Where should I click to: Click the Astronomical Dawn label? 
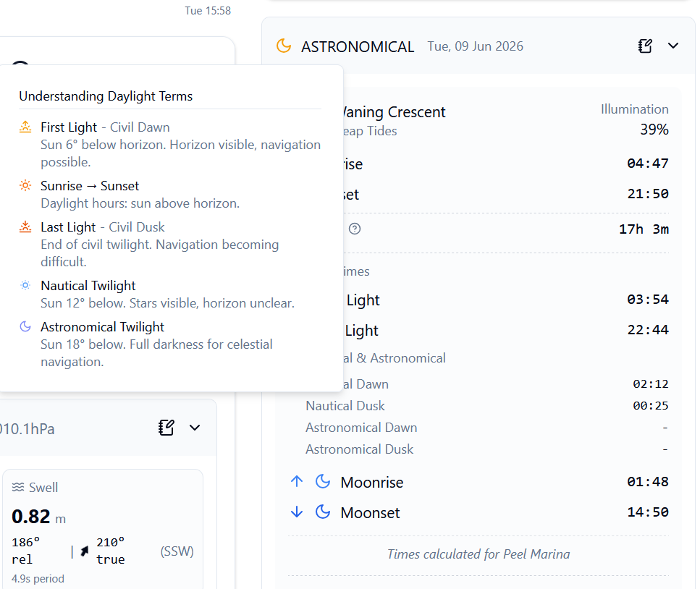click(361, 428)
